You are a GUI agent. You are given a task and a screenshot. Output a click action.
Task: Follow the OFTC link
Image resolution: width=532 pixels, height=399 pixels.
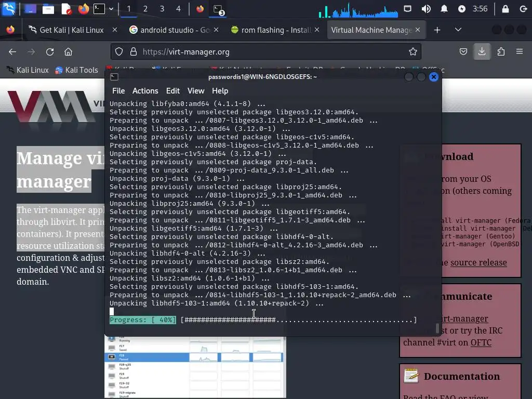point(481,342)
